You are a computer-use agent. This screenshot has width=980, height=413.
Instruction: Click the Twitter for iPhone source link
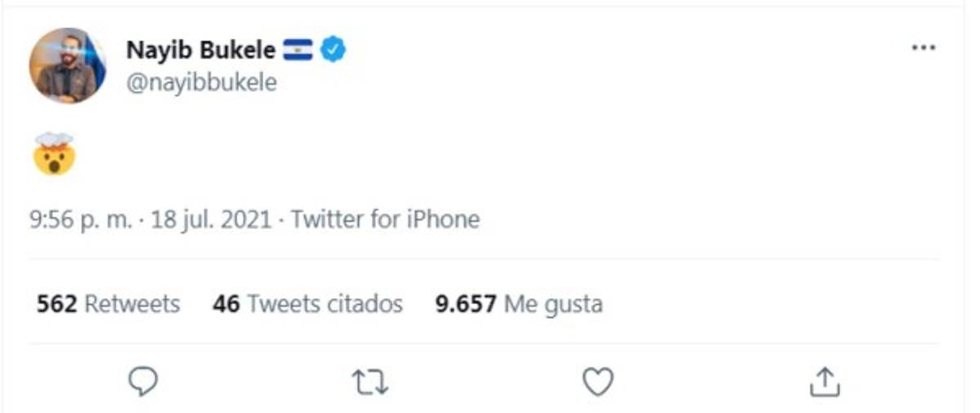tap(385, 220)
